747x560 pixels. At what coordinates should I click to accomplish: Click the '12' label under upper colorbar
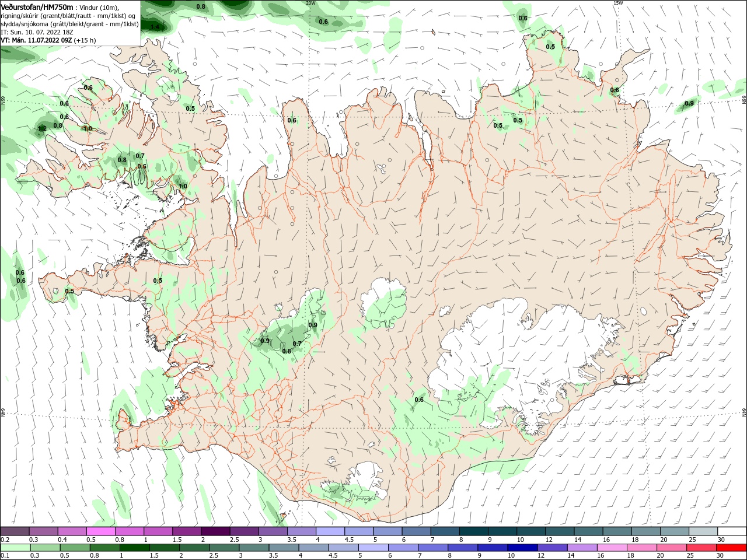point(549,540)
